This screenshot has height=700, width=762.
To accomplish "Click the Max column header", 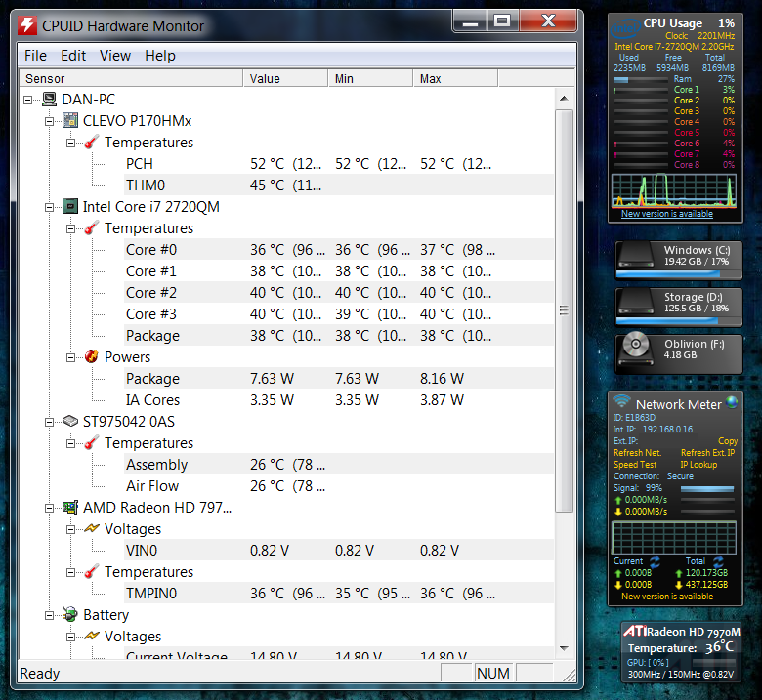I will 455,78.
